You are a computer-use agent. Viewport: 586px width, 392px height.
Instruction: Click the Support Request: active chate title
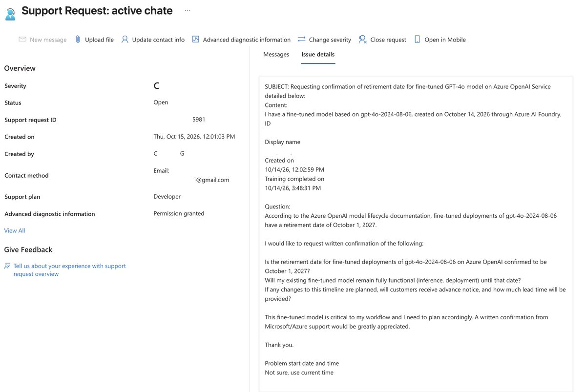pos(97,11)
